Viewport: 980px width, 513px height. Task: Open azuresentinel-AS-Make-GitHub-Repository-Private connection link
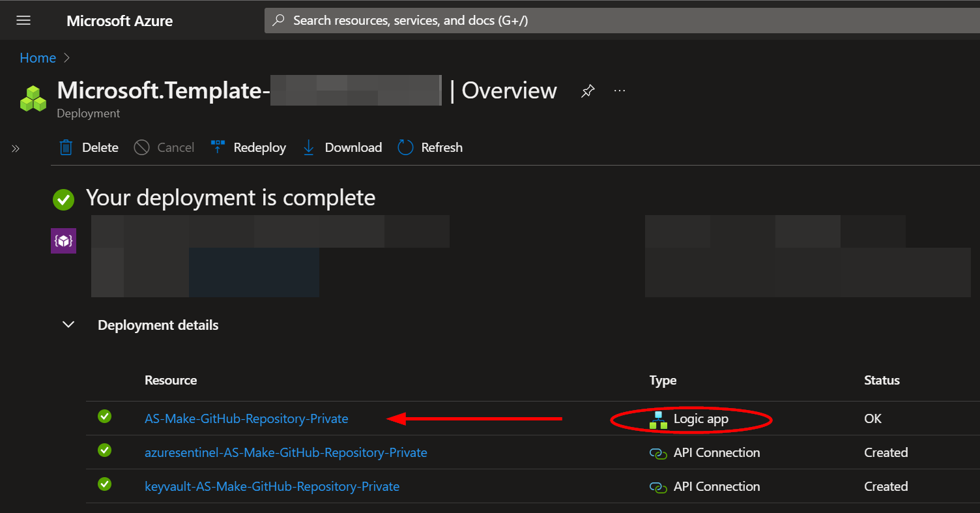(286, 452)
